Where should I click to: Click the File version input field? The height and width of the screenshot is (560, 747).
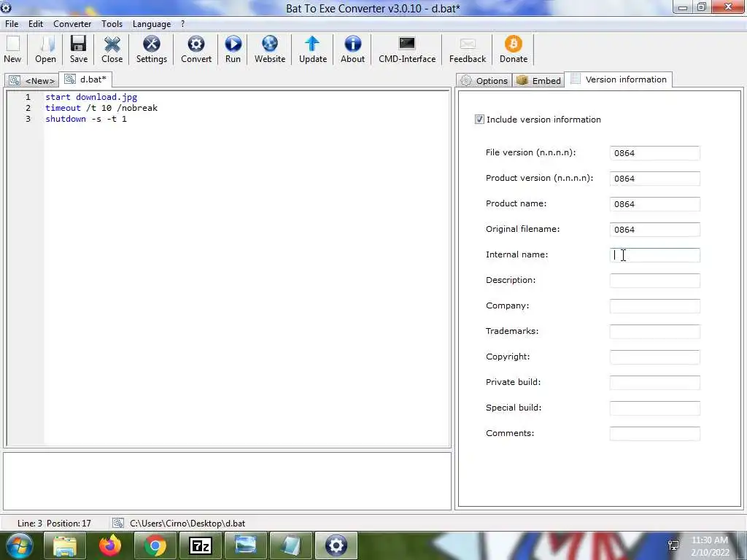pos(654,153)
